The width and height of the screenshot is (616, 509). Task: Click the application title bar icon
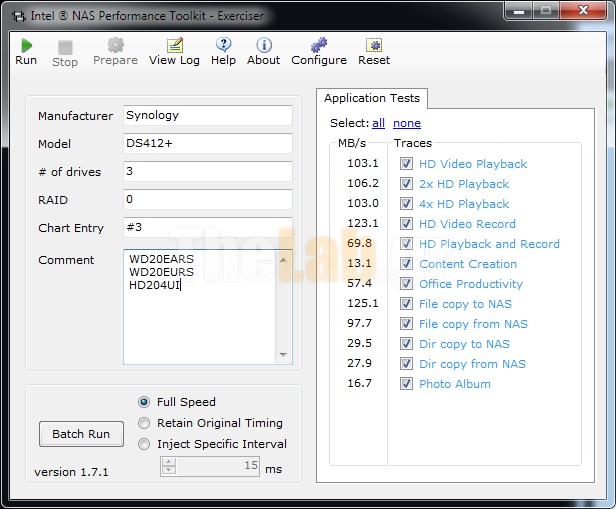point(18,16)
